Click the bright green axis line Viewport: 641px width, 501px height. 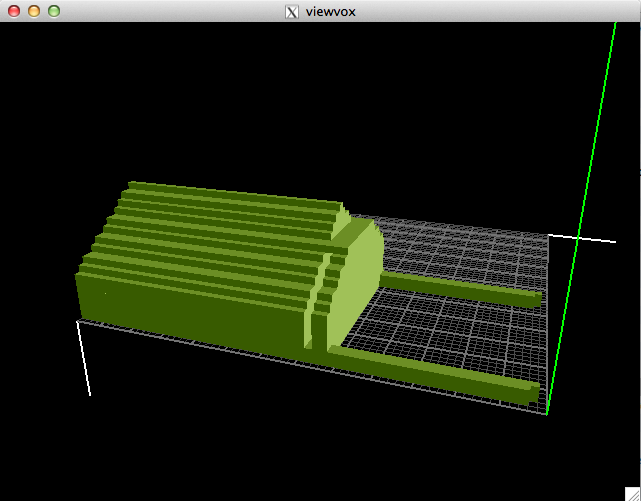pyautogui.click(x=581, y=219)
